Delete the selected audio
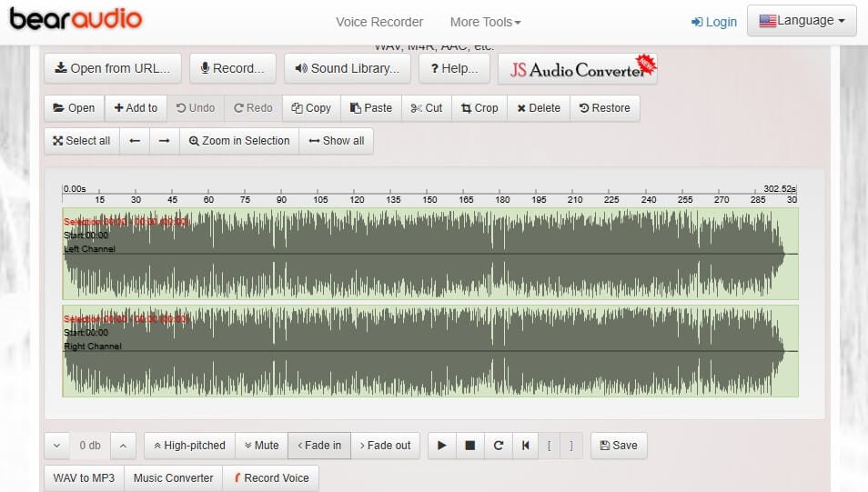868x492 pixels. tap(539, 108)
